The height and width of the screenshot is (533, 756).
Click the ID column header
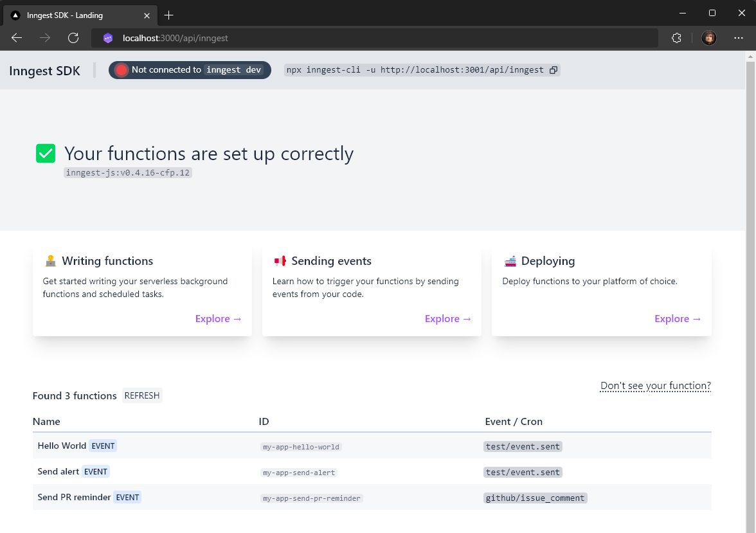[x=264, y=422]
